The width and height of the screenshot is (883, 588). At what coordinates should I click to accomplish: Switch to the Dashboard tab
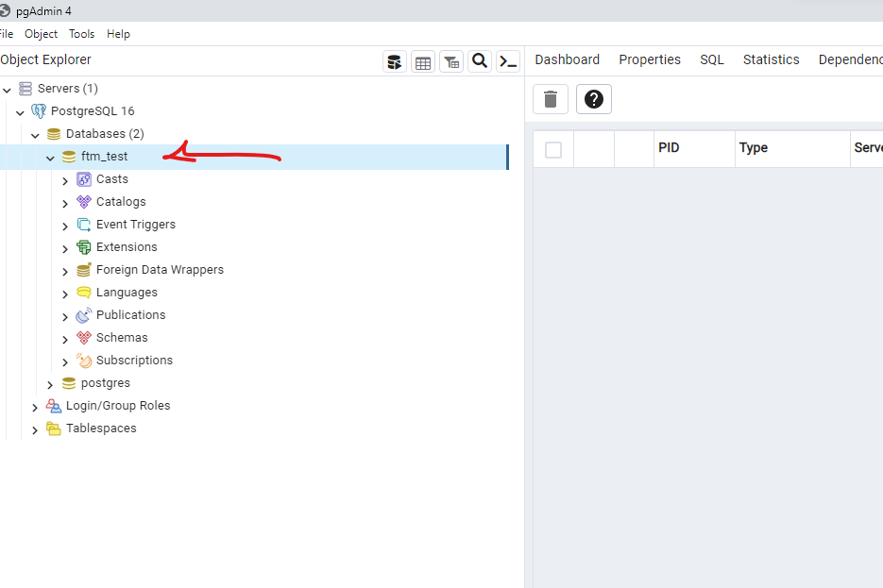(x=567, y=59)
